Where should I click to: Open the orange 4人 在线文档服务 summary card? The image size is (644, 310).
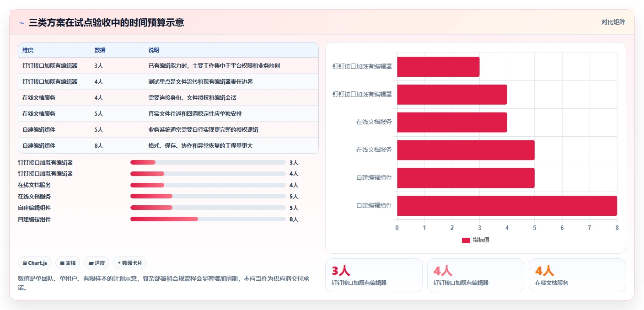(577, 275)
